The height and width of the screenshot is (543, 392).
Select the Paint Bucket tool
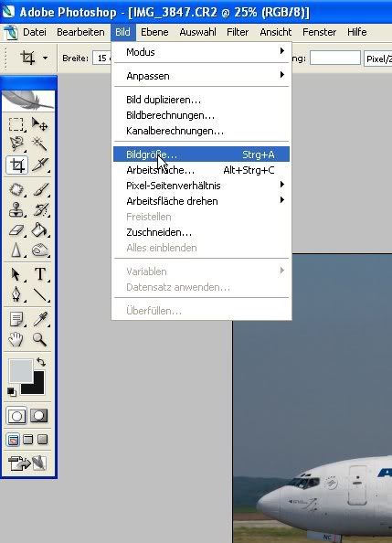(x=39, y=229)
